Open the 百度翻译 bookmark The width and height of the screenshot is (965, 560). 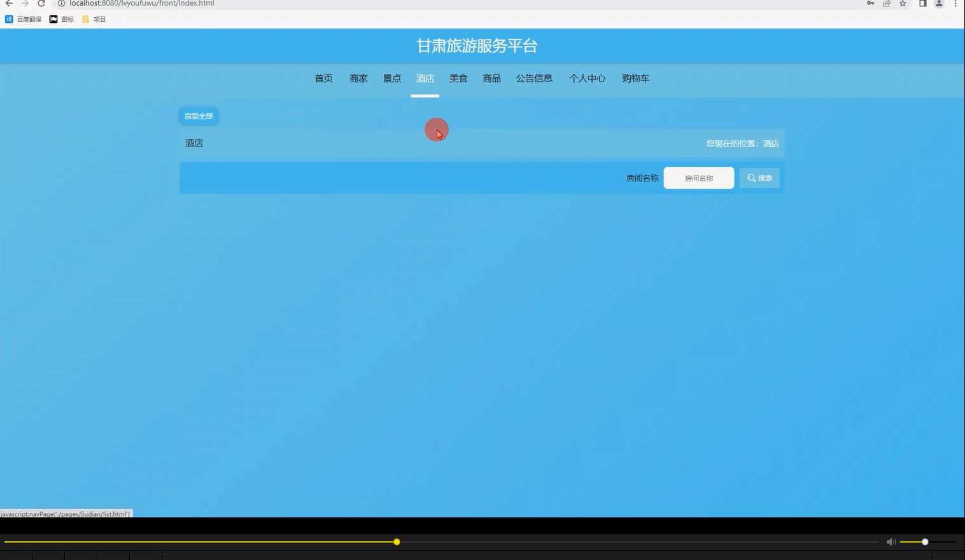[x=24, y=19]
